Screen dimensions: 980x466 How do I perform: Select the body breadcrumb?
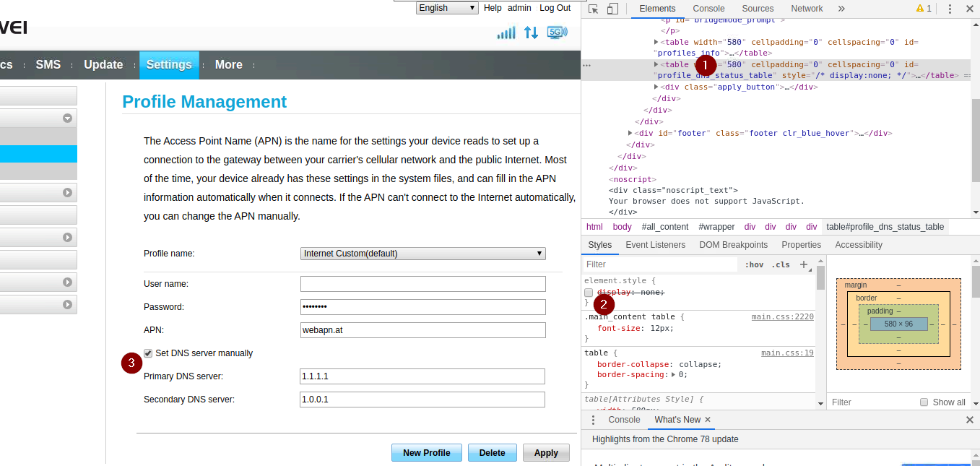coord(622,227)
